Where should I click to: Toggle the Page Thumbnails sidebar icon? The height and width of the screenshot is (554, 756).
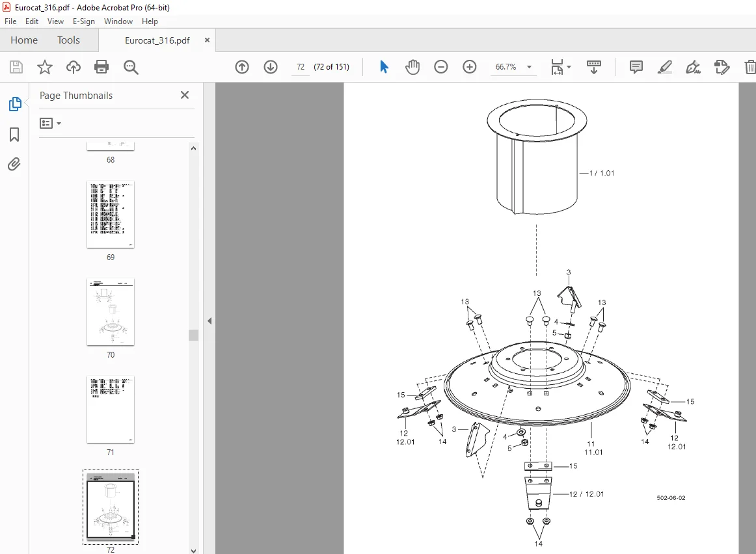[x=14, y=103]
